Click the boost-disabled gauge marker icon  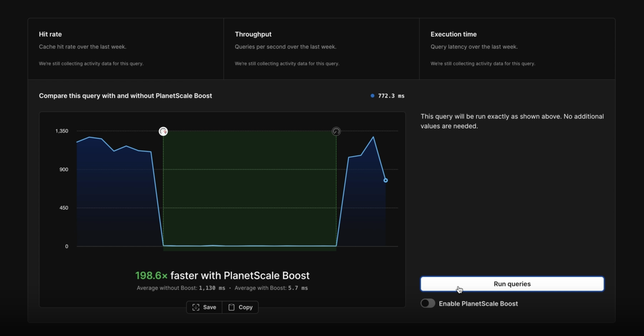[x=336, y=131]
